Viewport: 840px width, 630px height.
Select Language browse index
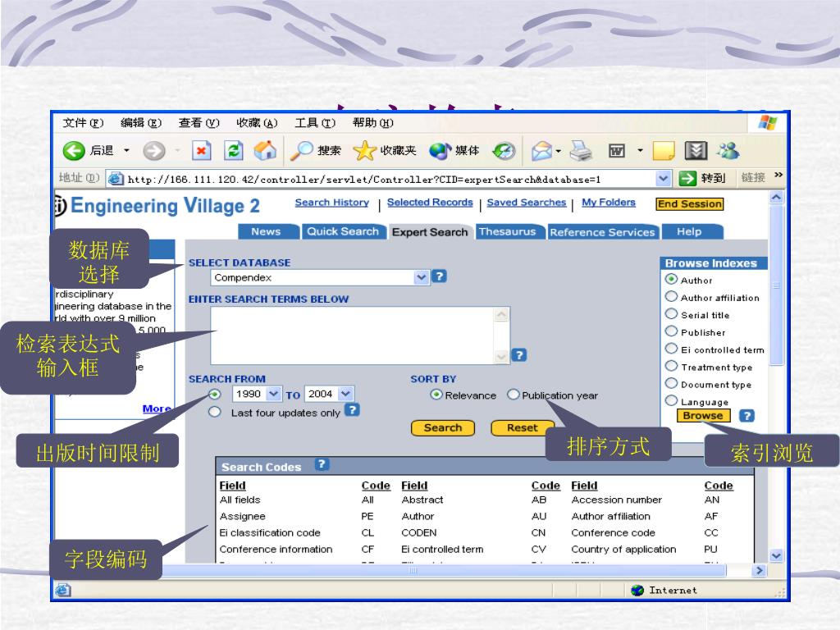[671, 400]
